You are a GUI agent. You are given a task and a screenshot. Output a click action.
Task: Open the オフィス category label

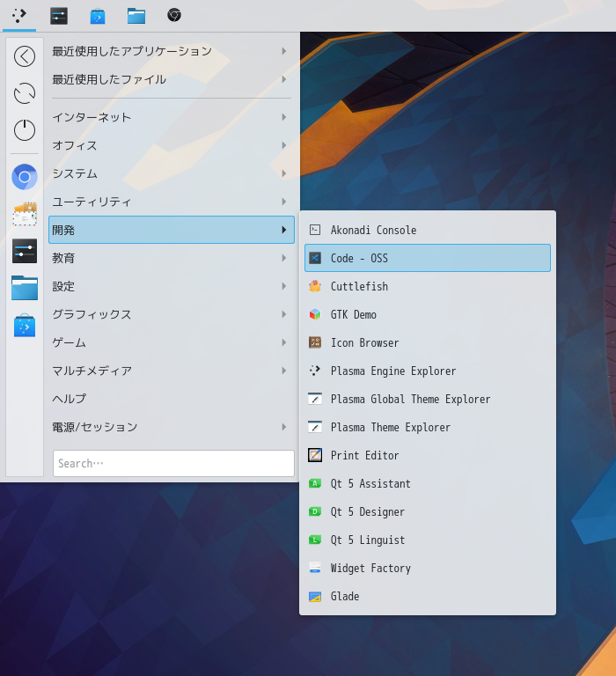(75, 145)
